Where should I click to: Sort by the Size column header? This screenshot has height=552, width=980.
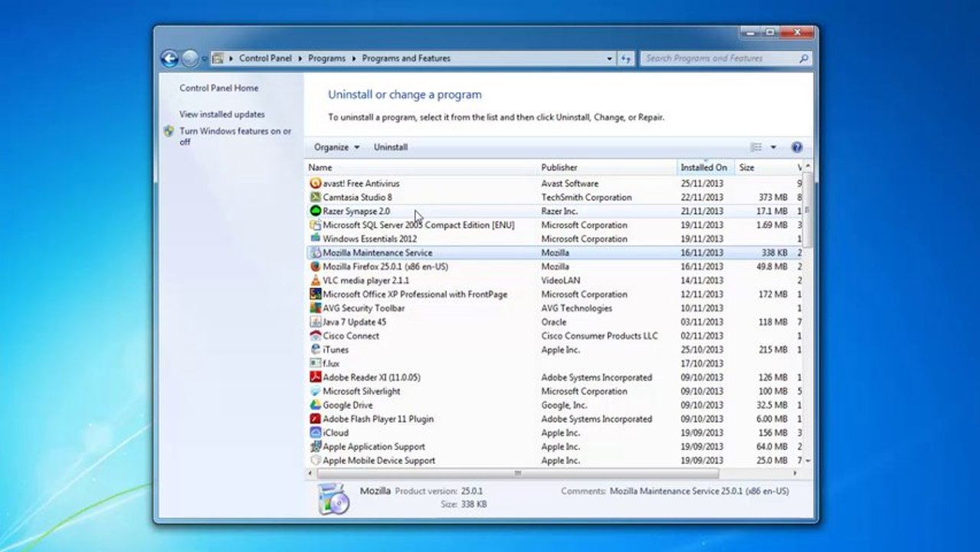pyautogui.click(x=764, y=167)
